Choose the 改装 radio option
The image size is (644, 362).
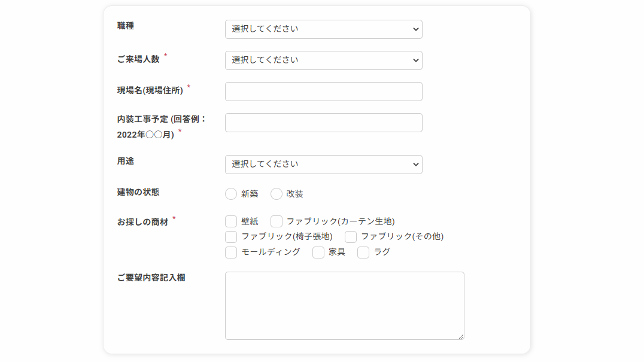[x=277, y=194]
